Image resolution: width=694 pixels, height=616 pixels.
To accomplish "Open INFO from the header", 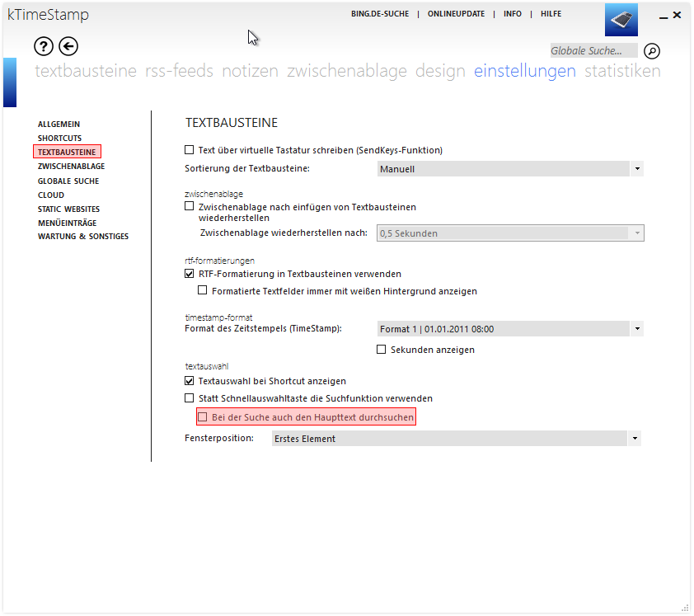I will click(513, 14).
